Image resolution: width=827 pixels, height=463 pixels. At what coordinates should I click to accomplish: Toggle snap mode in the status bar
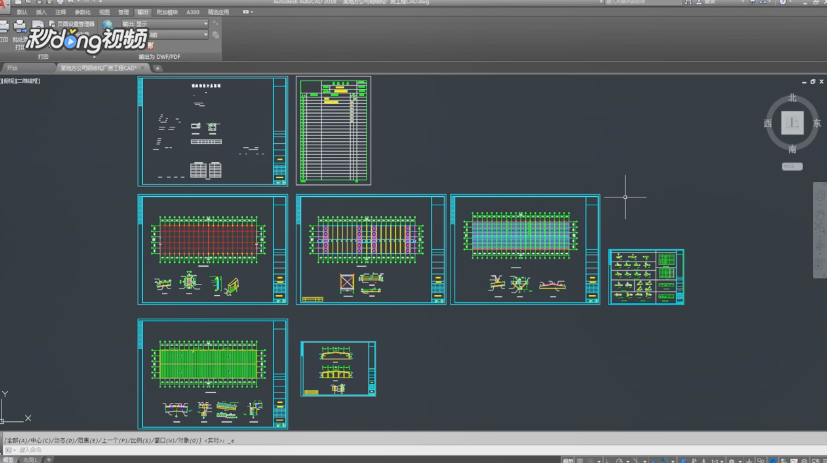(591, 461)
